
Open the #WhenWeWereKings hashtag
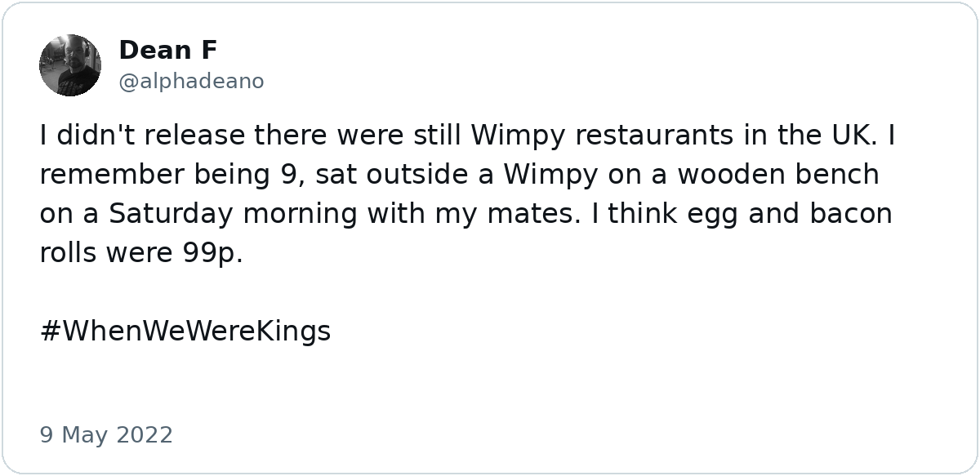(x=185, y=331)
